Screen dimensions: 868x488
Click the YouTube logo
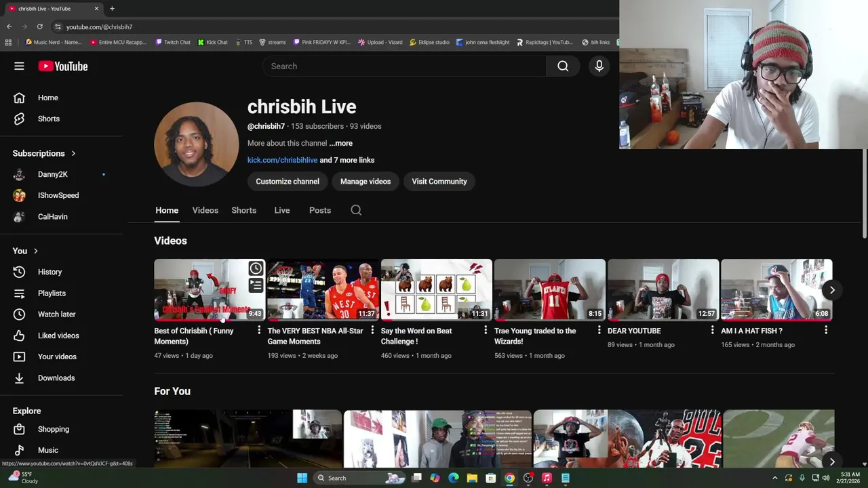coord(63,66)
